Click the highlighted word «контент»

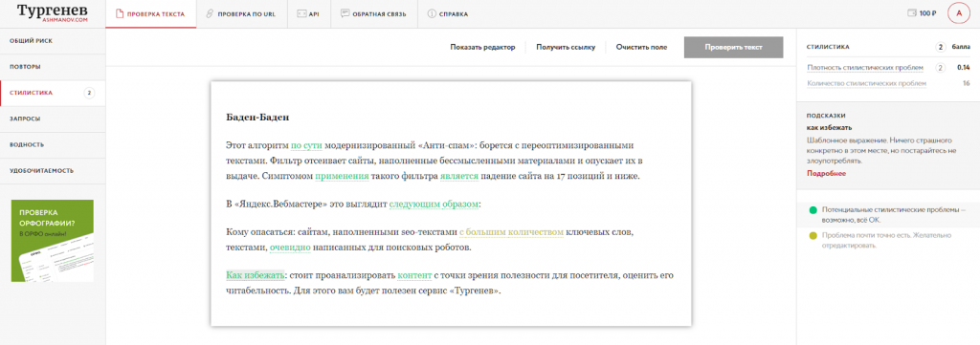(x=415, y=275)
